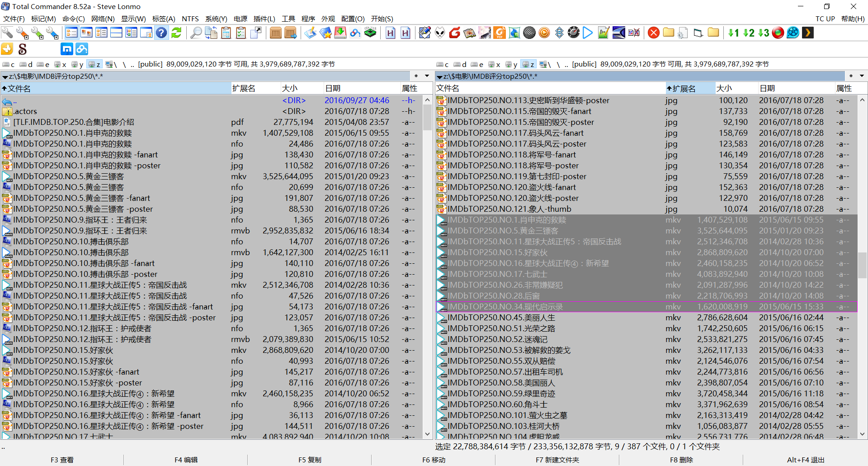Click right panel scroll down arrow
The image size is (868, 466).
pos(862,434)
